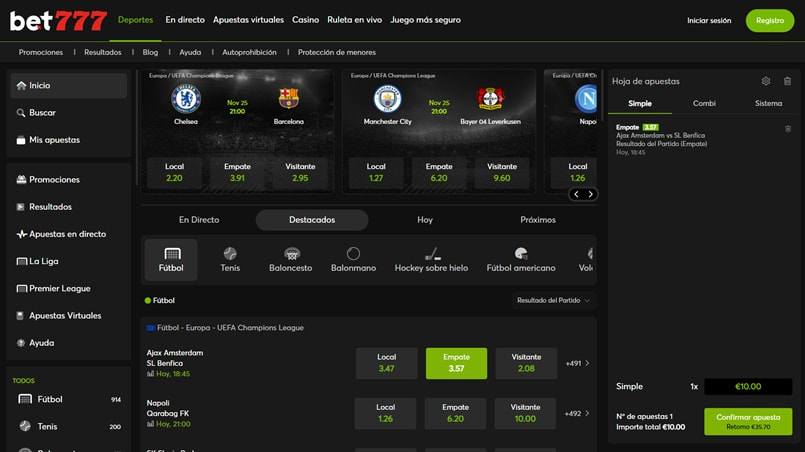Click the bet777 logo

pos(58,21)
